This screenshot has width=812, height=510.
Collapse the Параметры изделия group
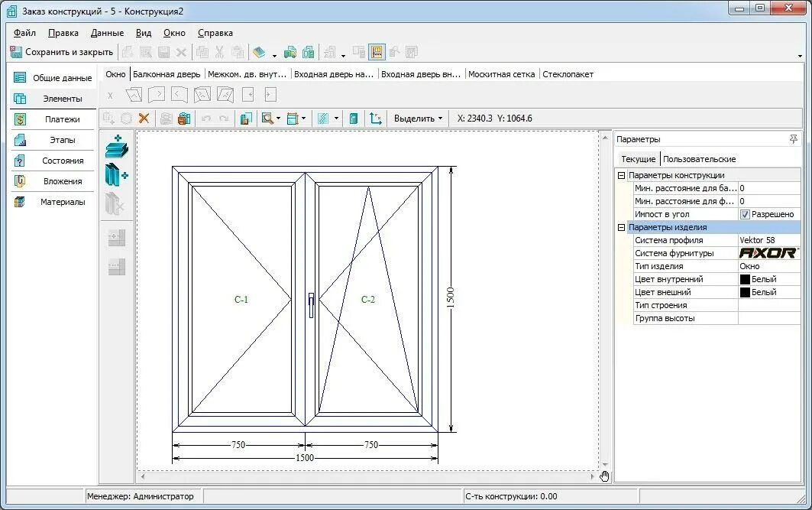622,227
